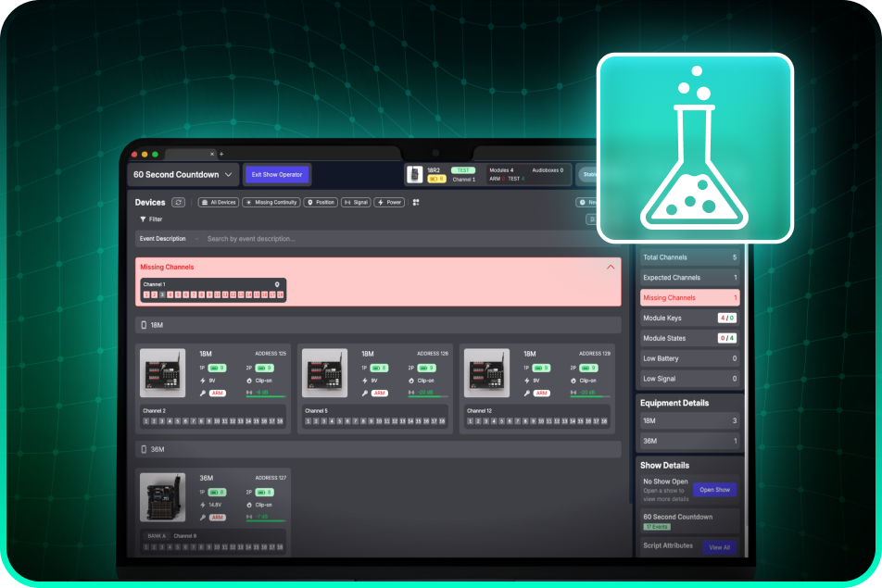Image resolution: width=882 pixels, height=588 pixels.
Task: Open a new browser tab
Action: click(x=221, y=154)
